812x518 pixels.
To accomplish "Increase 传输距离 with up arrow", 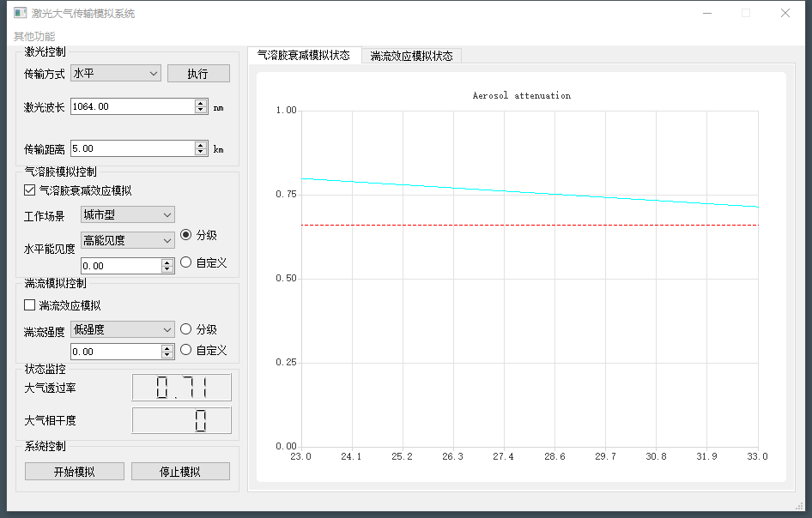I will click(201, 145).
